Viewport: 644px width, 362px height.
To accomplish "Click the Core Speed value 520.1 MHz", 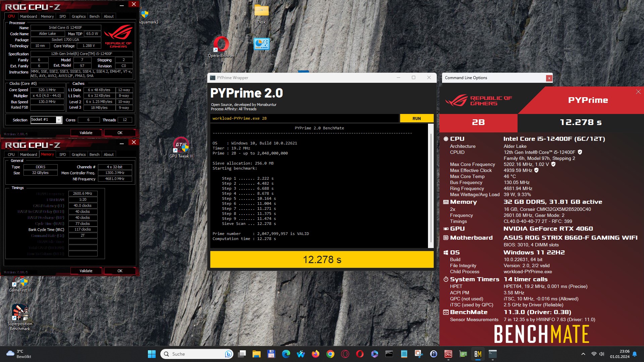I will tap(47, 90).
